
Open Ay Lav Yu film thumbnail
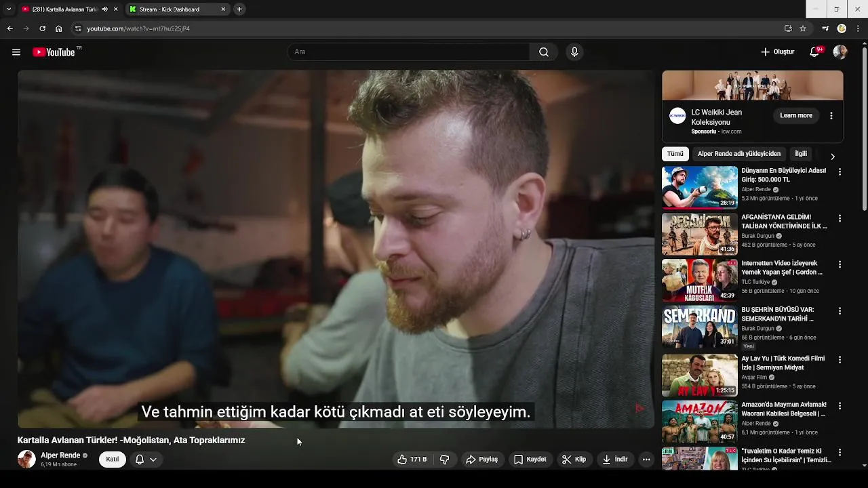coord(700,375)
